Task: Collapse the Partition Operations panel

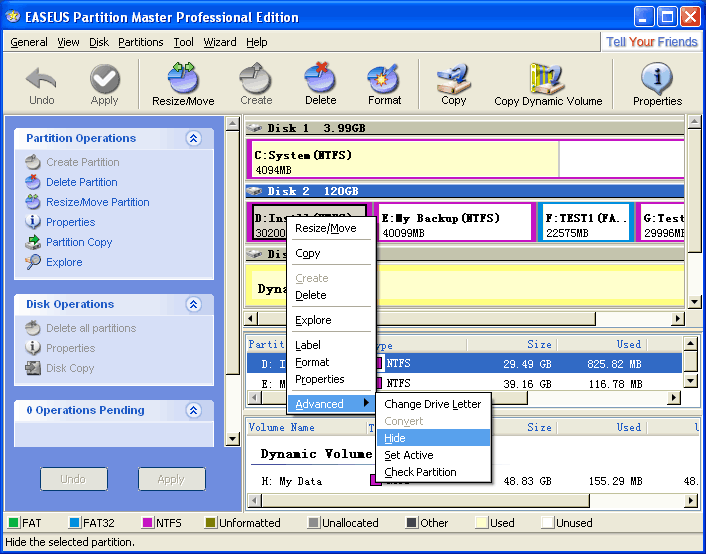Action: [194, 138]
